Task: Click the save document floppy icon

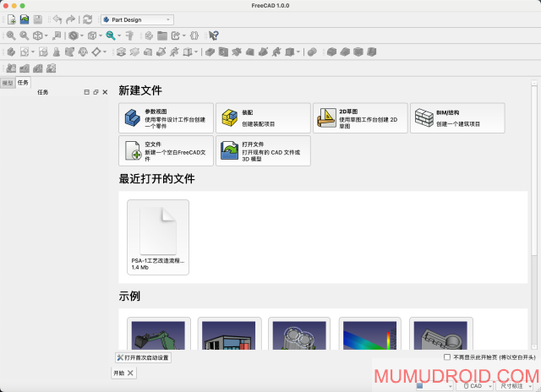Action: (38, 19)
